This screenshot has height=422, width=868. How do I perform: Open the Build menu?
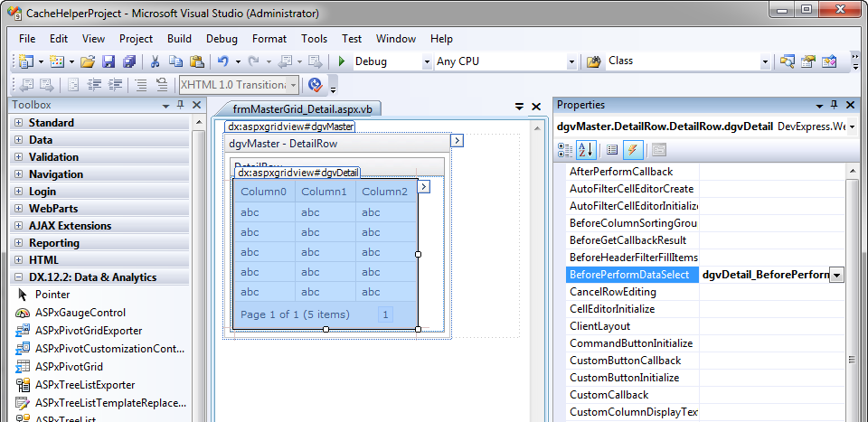(x=179, y=39)
